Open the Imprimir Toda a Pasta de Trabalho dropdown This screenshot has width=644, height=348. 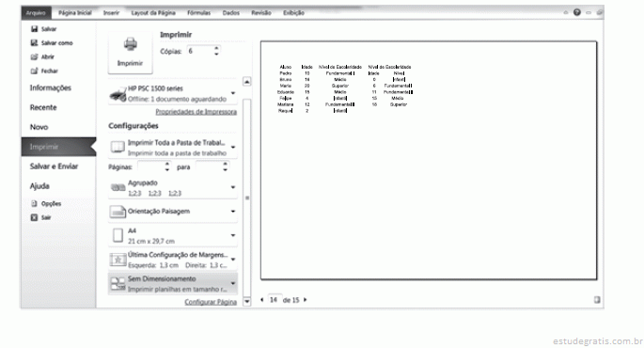tap(233, 147)
